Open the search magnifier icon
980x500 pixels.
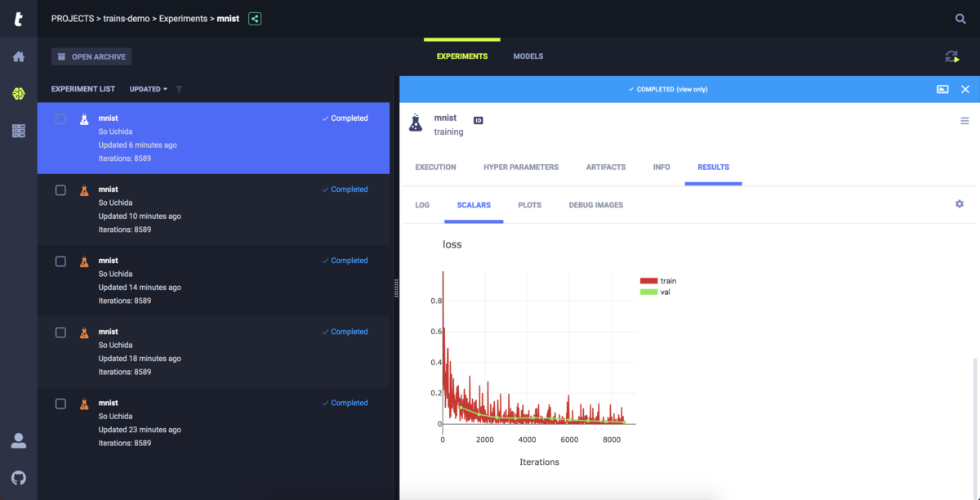tap(960, 19)
